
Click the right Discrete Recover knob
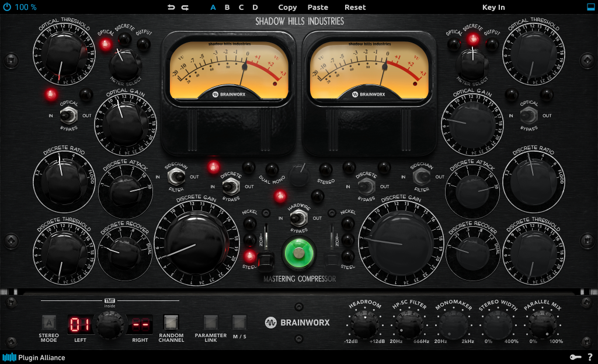[x=472, y=253]
